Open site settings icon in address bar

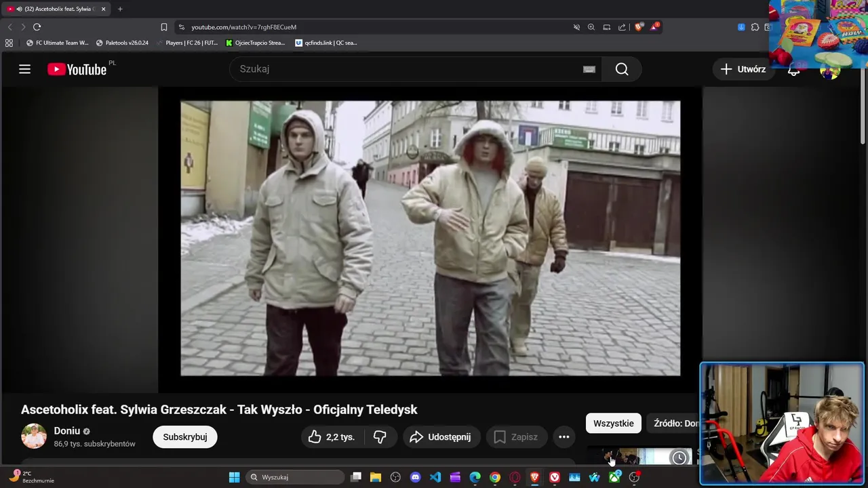[x=181, y=27]
